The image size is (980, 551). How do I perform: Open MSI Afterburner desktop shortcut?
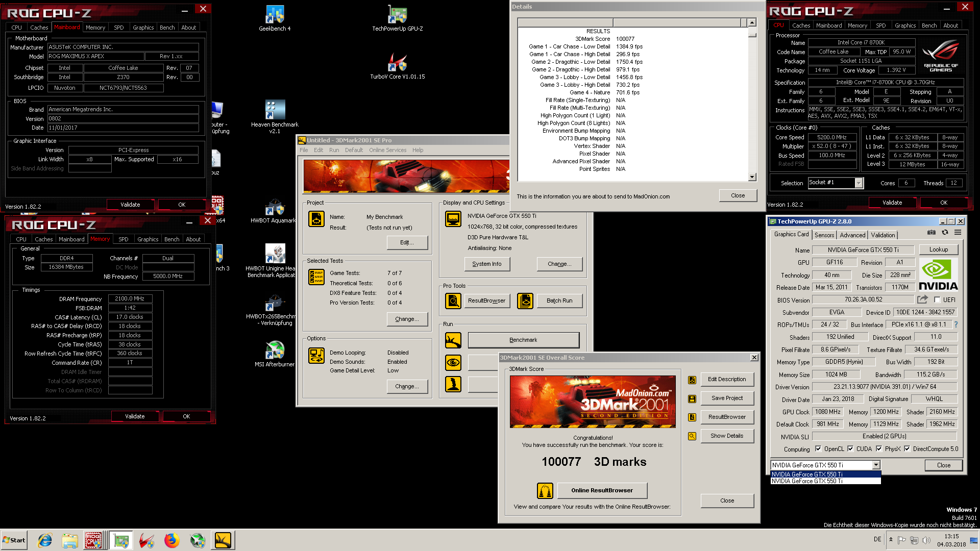pyautogui.click(x=275, y=354)
